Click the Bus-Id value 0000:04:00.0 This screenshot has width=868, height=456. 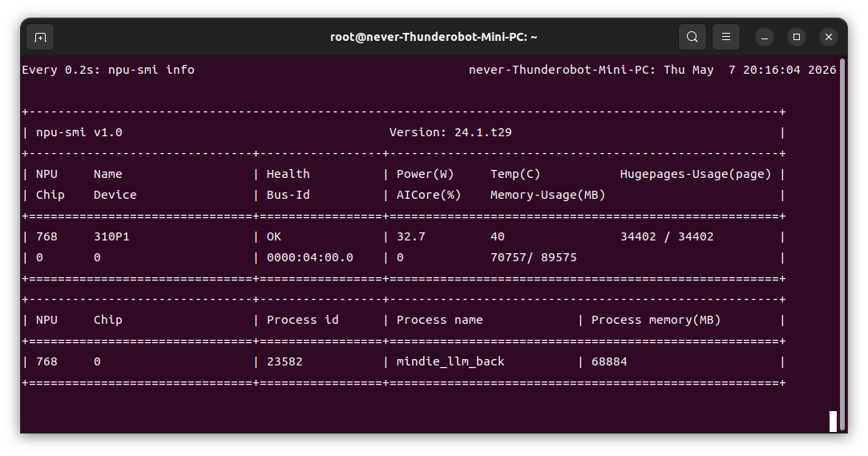click(x=310, y=258)
